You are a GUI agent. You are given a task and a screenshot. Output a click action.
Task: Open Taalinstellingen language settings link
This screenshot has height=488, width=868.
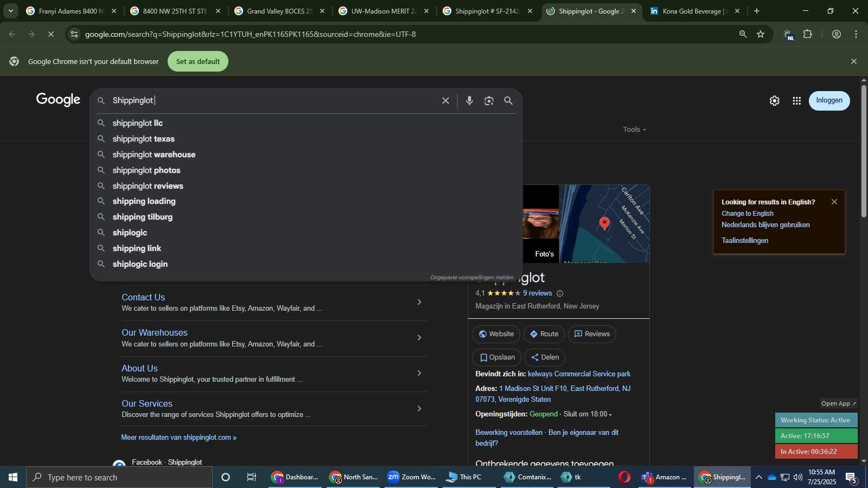click(x=744, y=241)
